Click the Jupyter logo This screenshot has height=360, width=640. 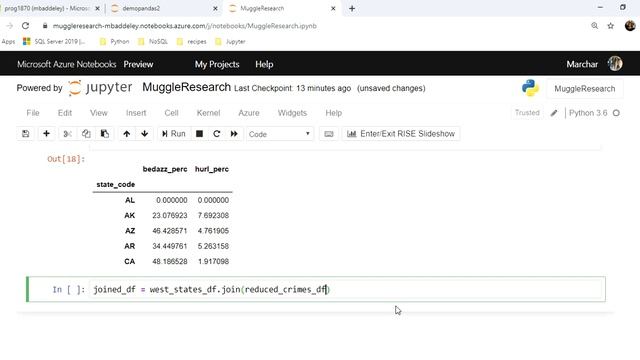pyautogui.click(x=100, y=88)
